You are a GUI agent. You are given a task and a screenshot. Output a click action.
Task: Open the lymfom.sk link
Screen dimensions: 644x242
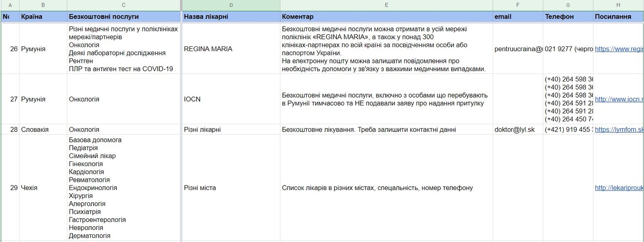click(x=619, y=129)
